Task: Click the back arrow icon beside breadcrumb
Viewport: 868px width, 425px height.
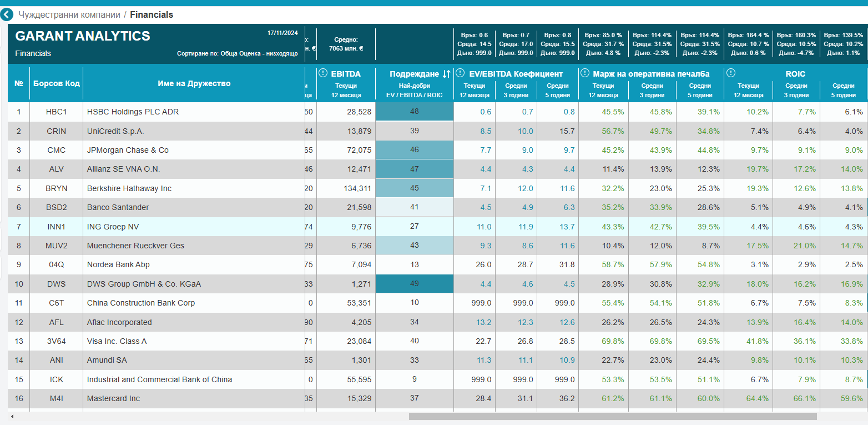Action: 7,14
